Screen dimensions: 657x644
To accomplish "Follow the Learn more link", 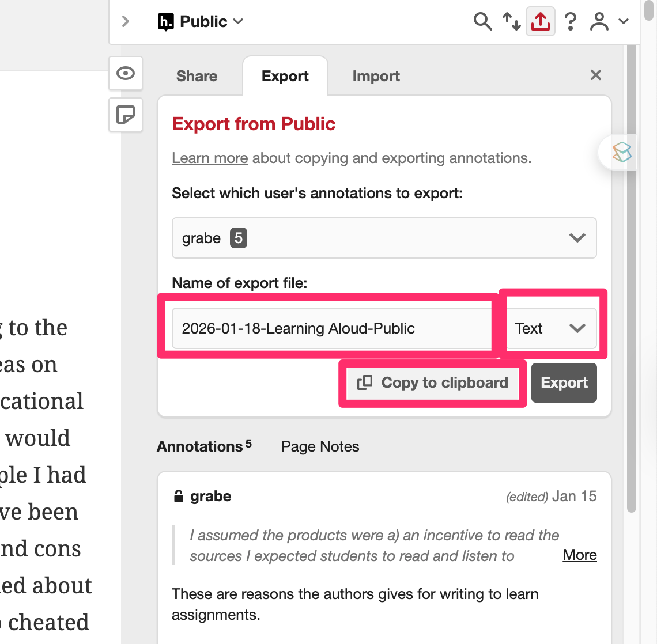I will click(x=210, y=158).
